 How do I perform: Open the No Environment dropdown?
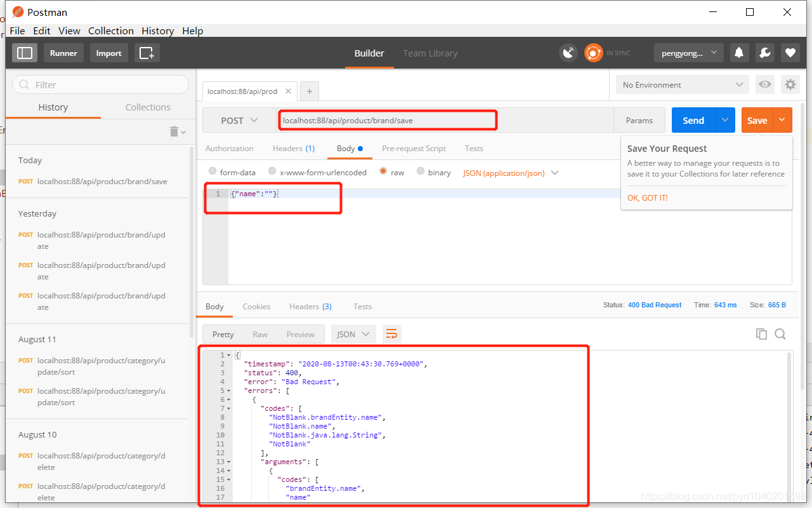coord(683,84)
